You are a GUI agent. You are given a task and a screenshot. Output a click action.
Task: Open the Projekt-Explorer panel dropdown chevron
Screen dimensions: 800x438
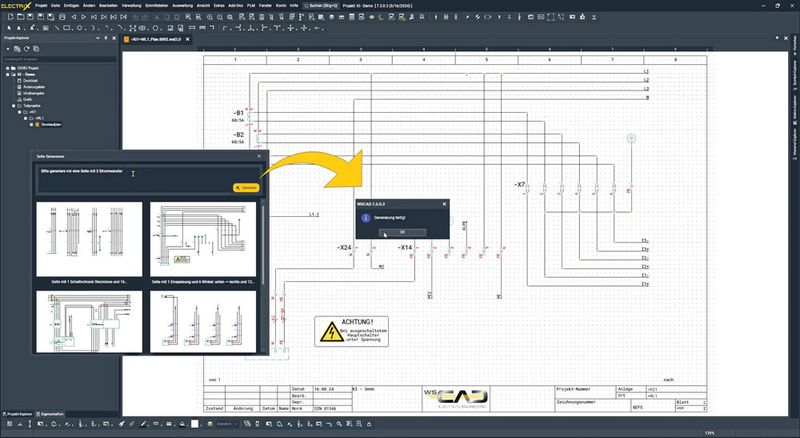click(x=98, y=38)
